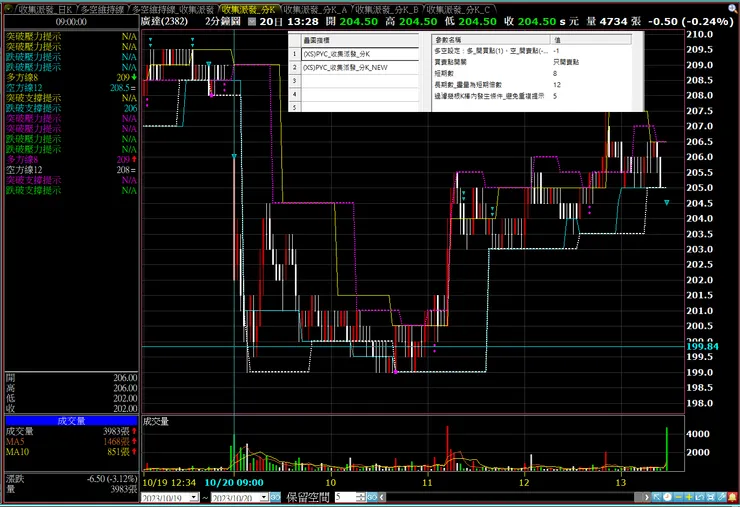Click the 09:00:00 time box
740x507 pixels.
pyautogui.click(x=71, y=22)
